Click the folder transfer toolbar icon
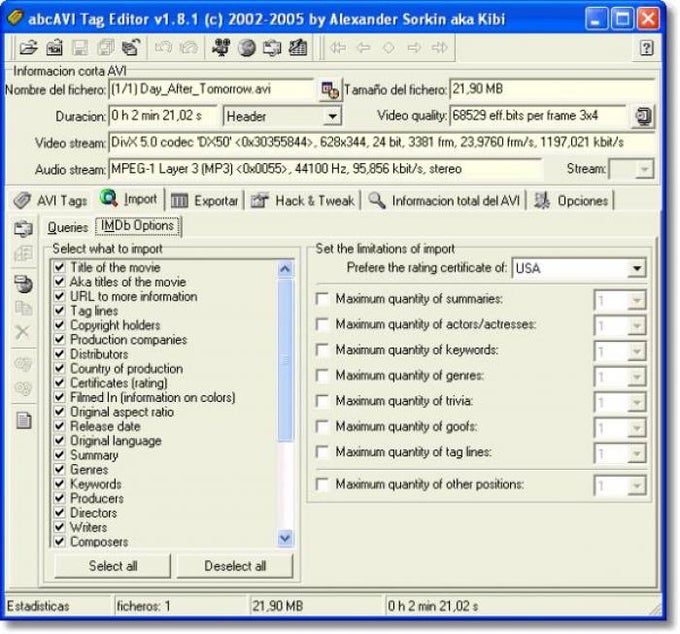 pyautogui.click(x=272, y=47)
